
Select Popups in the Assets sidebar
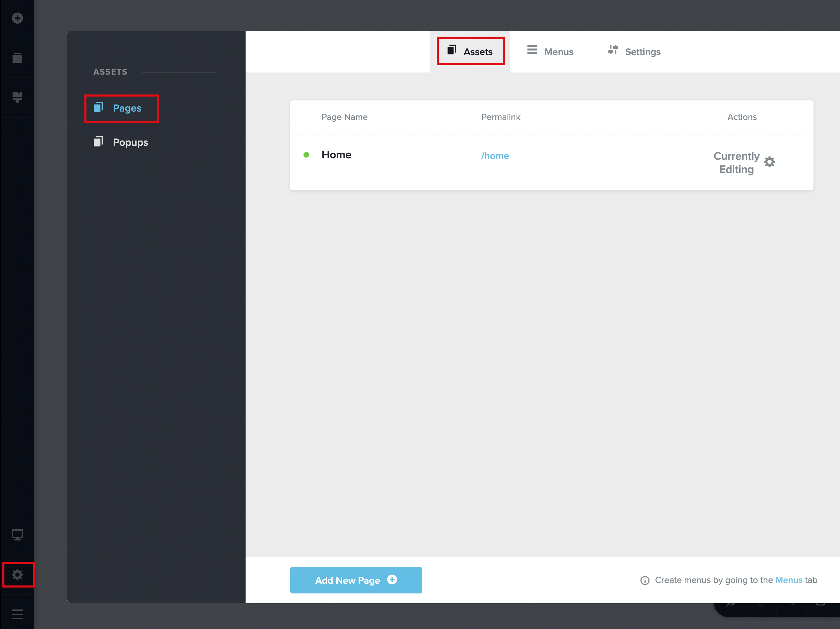coord(121,142)
